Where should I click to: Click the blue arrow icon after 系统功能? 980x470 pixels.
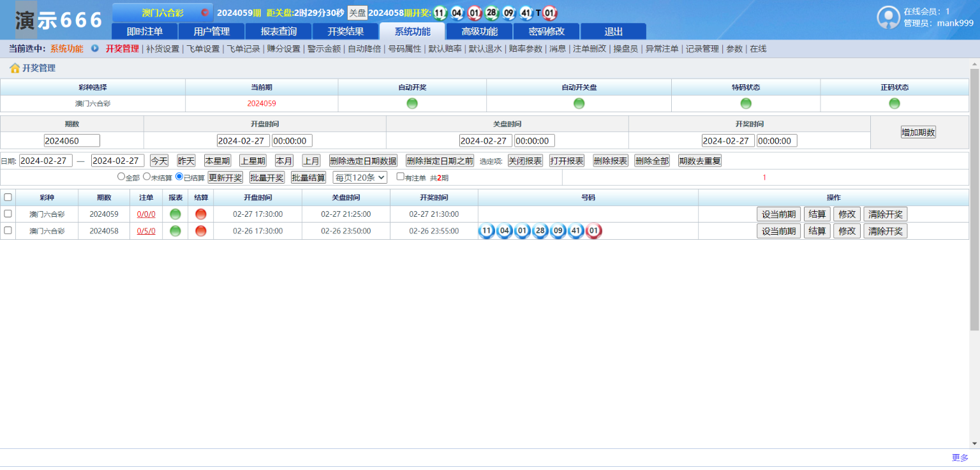click(x=95, y=48)
